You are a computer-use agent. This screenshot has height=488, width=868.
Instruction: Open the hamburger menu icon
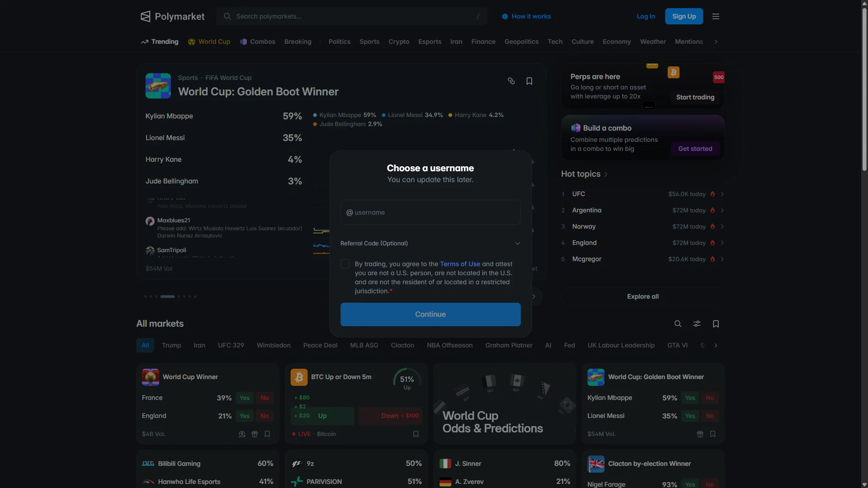tap(716, 16)
